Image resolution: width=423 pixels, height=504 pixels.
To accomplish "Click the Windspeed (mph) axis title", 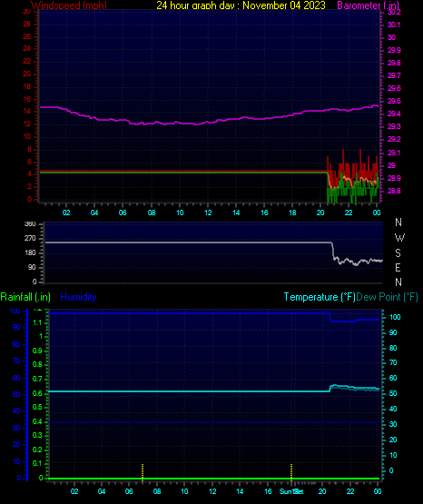I will [69, 5].
